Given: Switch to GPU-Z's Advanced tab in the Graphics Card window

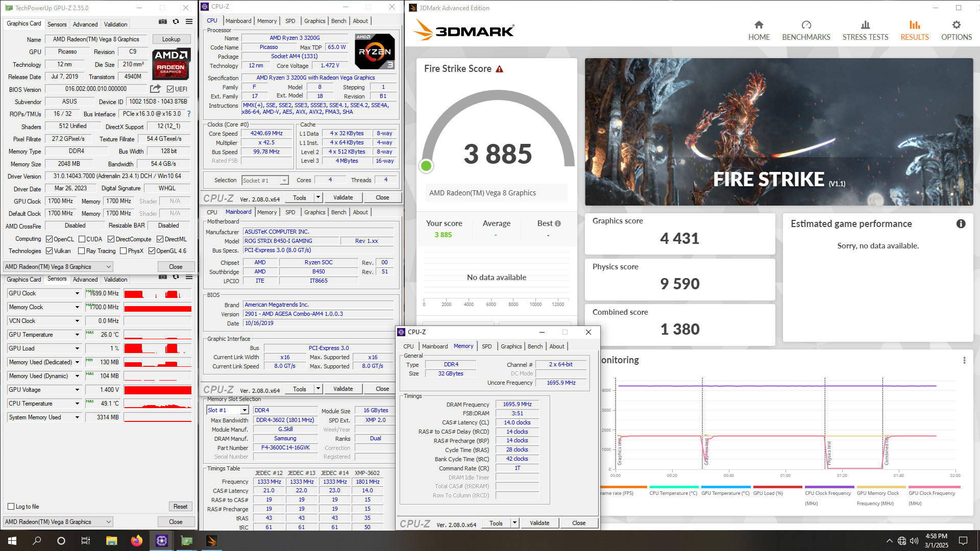Looking at the screenshot, I should (x=85, y=24).
